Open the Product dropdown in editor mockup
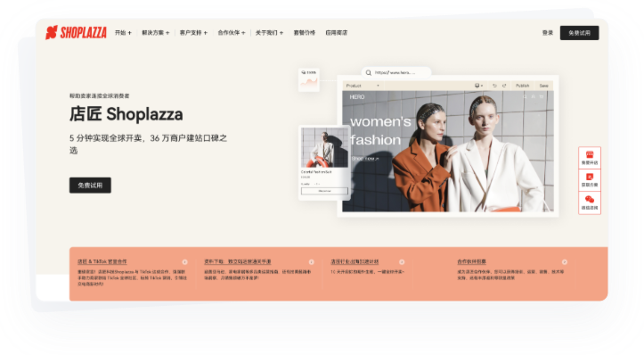 point(363,86)
